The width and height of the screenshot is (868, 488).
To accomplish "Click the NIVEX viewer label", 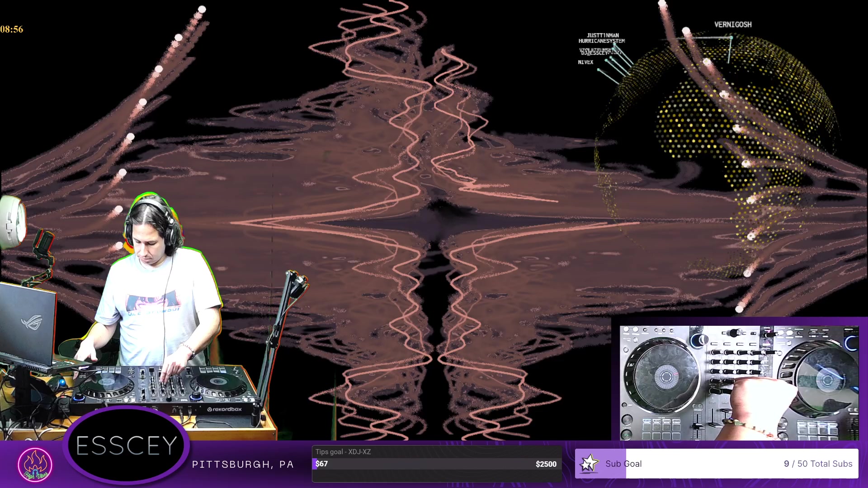I will tap(585, 62).
